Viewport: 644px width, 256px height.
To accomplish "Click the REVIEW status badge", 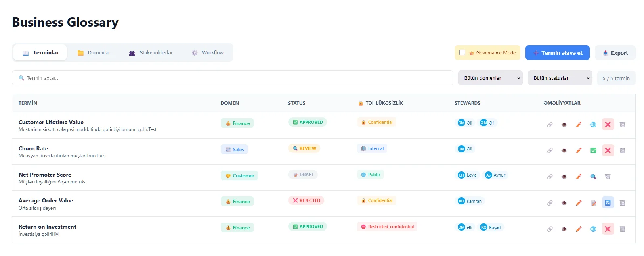I will point(304,148).
